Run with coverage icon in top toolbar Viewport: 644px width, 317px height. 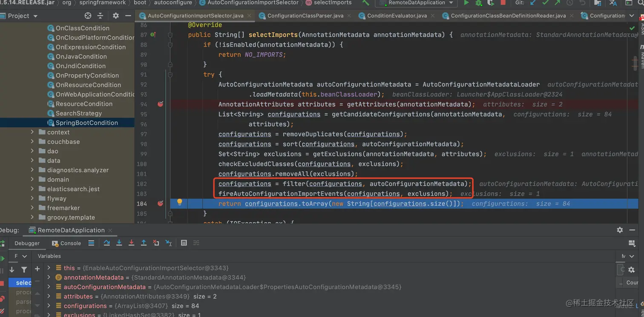click(x=491, y=3)
